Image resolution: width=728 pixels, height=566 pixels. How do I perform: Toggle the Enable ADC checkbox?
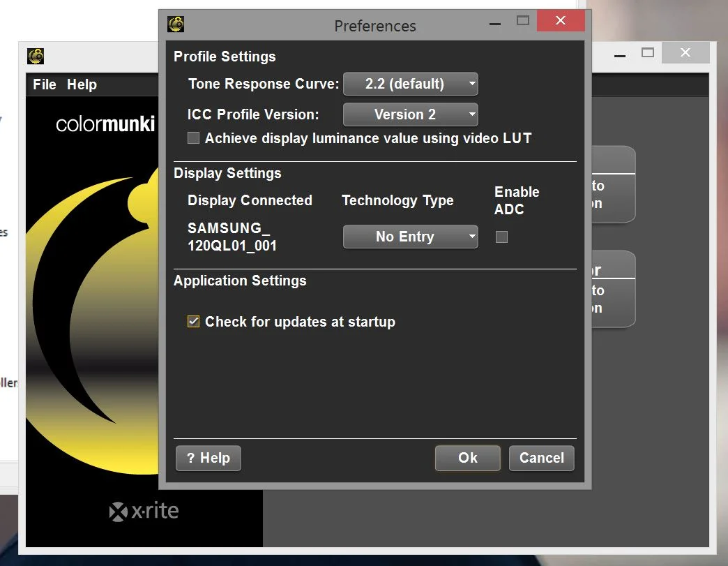click(x=501, y=237)
